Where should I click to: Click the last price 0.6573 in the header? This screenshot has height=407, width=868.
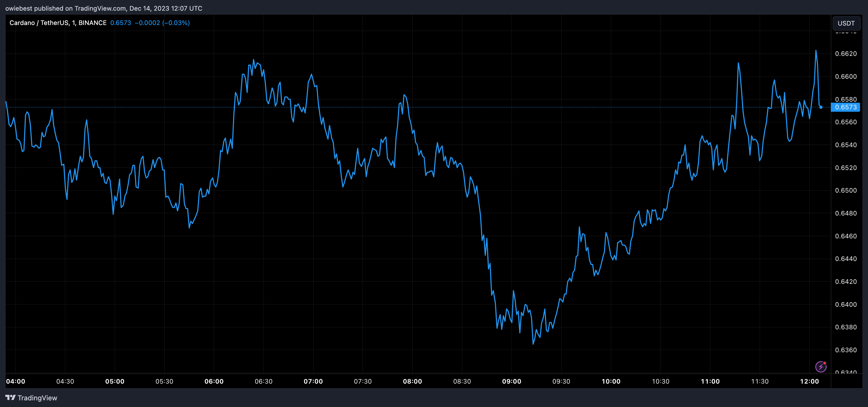[x=121, y=23]
